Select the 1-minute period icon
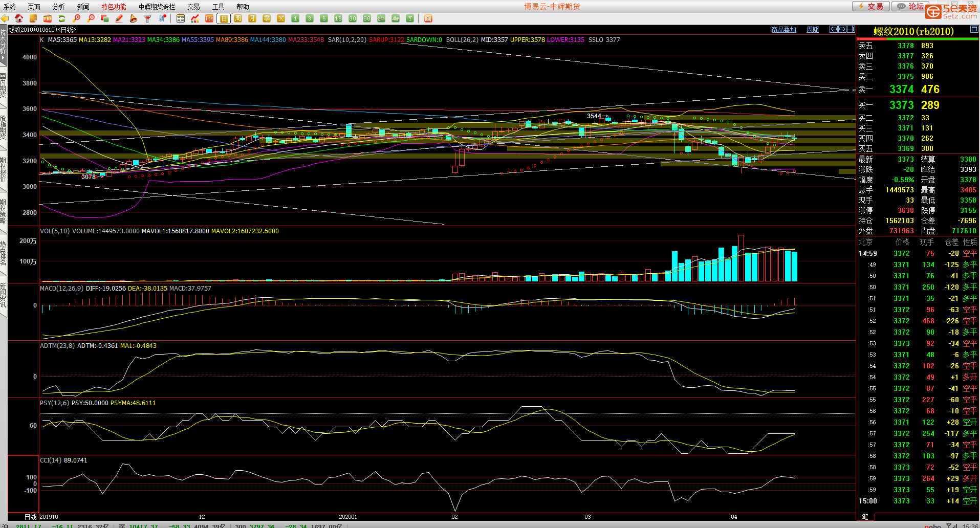Image resolution: width=980 pixels, height=528 pixels. [x=295, y=18]
